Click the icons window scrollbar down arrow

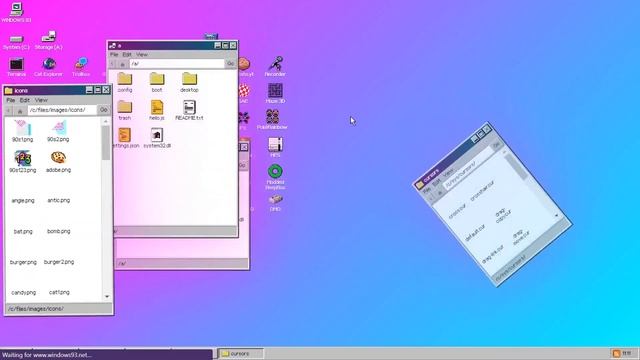pyautogui.click(x=107, y=297)
